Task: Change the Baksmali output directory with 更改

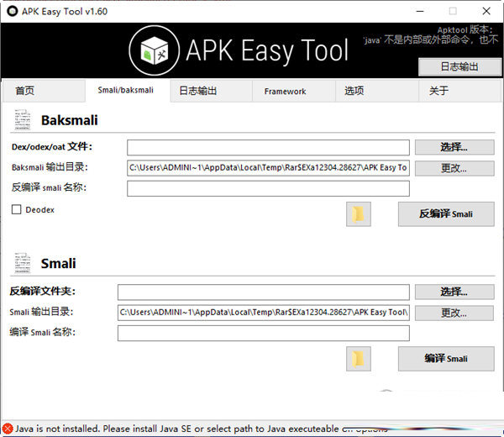Action: point(454,168)
